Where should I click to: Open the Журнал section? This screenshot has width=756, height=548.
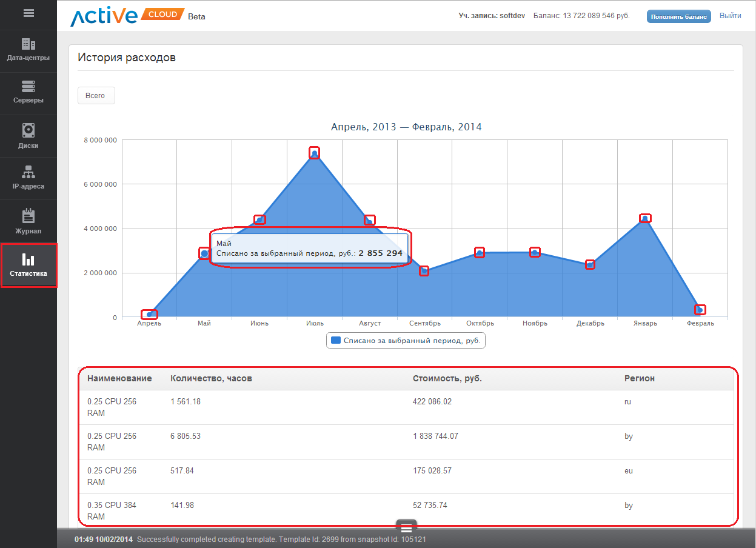[28, 222]
